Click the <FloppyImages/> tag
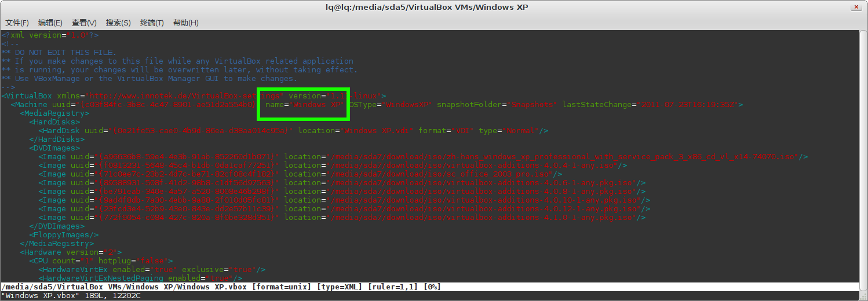 click(64, 234)
